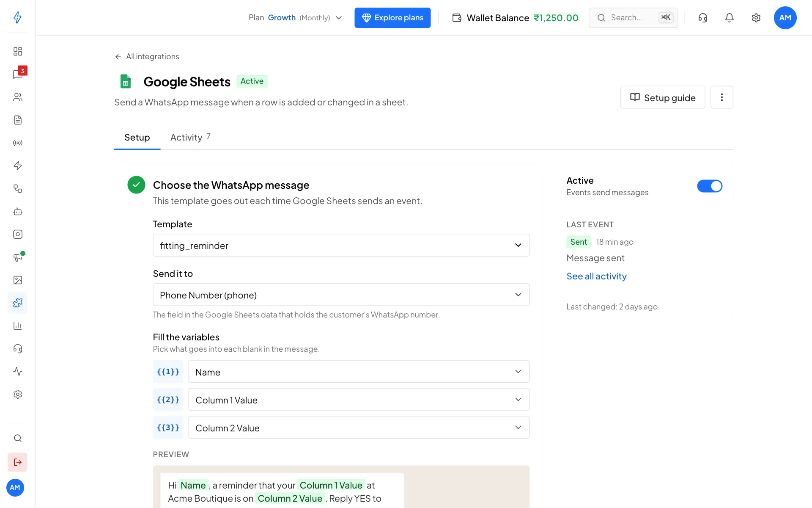This screenshot has height=508, width=812.
Task: Go back to All integrations
Action: (x=147, y=56)
